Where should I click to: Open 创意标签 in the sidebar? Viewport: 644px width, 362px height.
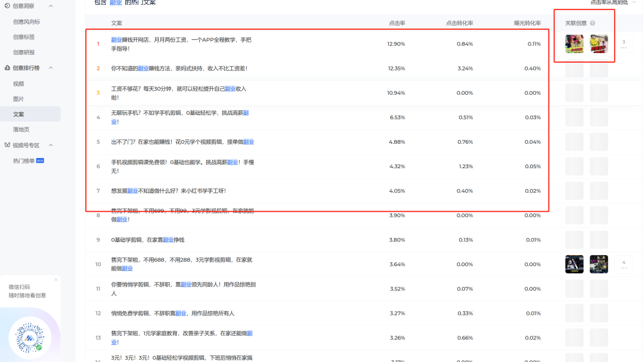[x=24, y=37]
